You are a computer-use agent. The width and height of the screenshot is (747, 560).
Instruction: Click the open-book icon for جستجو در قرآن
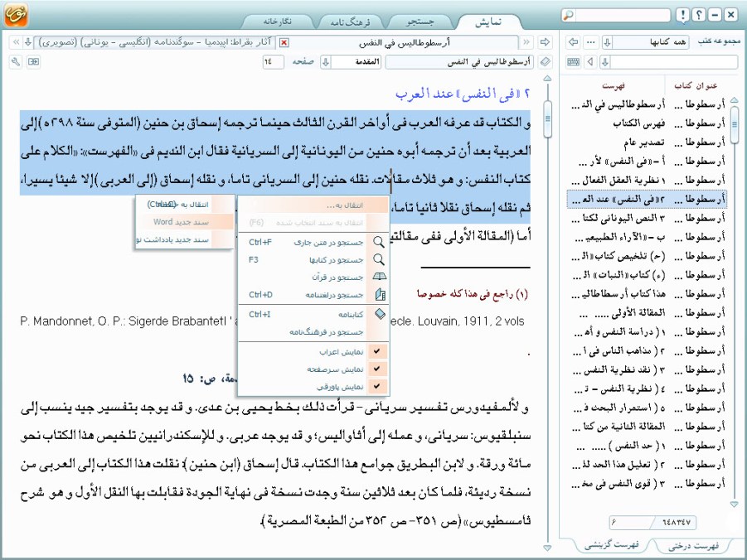380,276
